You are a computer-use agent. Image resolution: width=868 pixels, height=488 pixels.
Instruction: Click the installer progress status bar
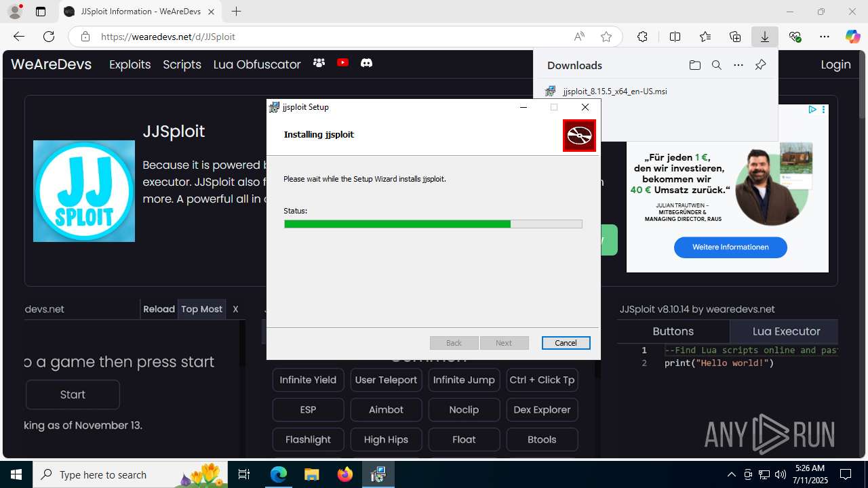click(x=433, y=224)
